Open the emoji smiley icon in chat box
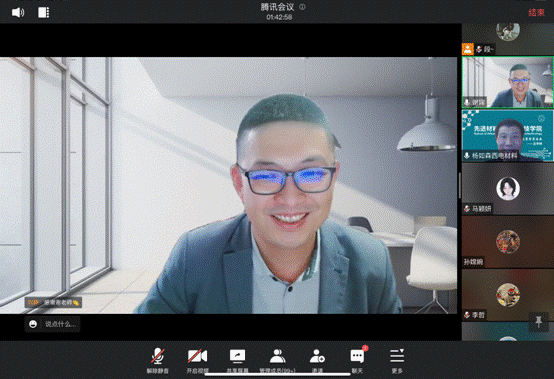554x379 pixels. [33, 324]
